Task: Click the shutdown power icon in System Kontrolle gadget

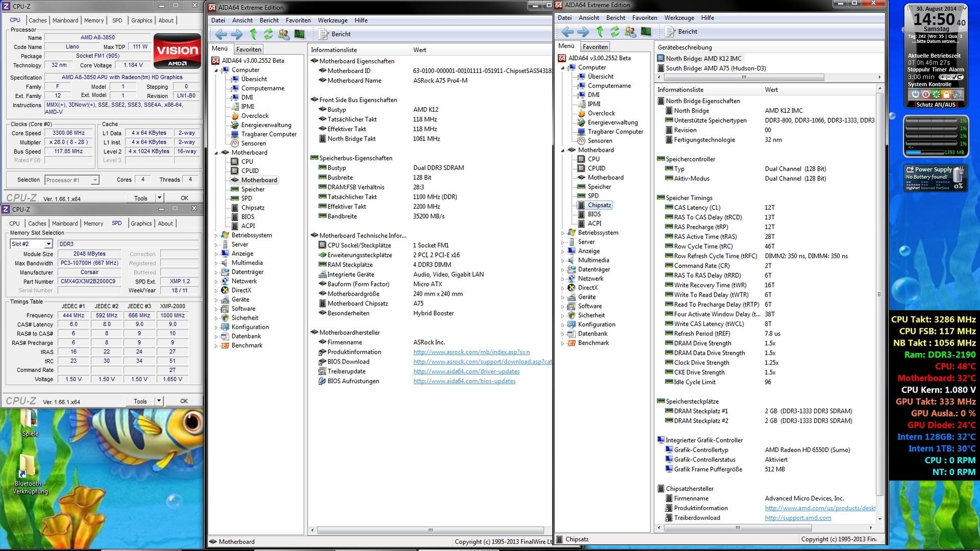Action: tap(915, 94)
